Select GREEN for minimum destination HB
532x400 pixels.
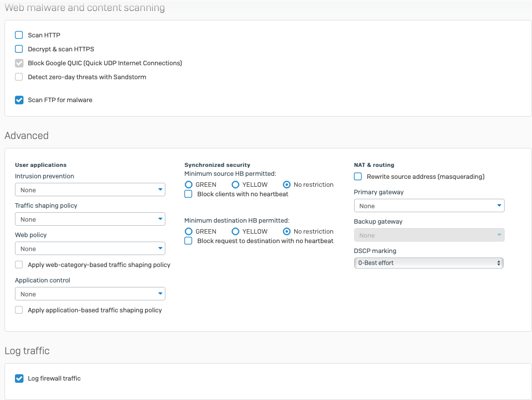click(x=189, y=232)
